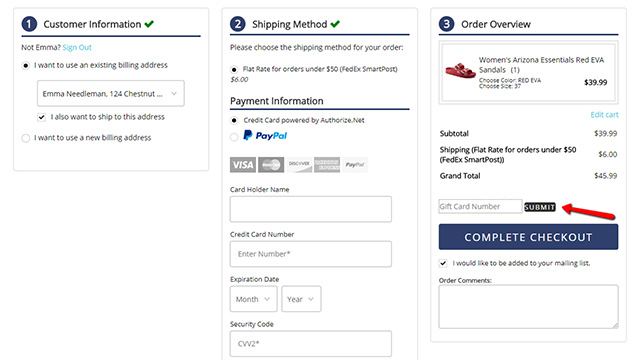Click the Discover card icon
Image resolution: width=640 pixels, height=360 pixels.
(x=299, y=165)
